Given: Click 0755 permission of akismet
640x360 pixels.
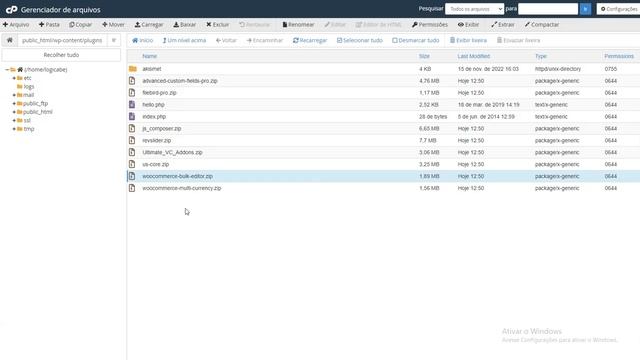Looking at the screenshot, I should [611, 69].
